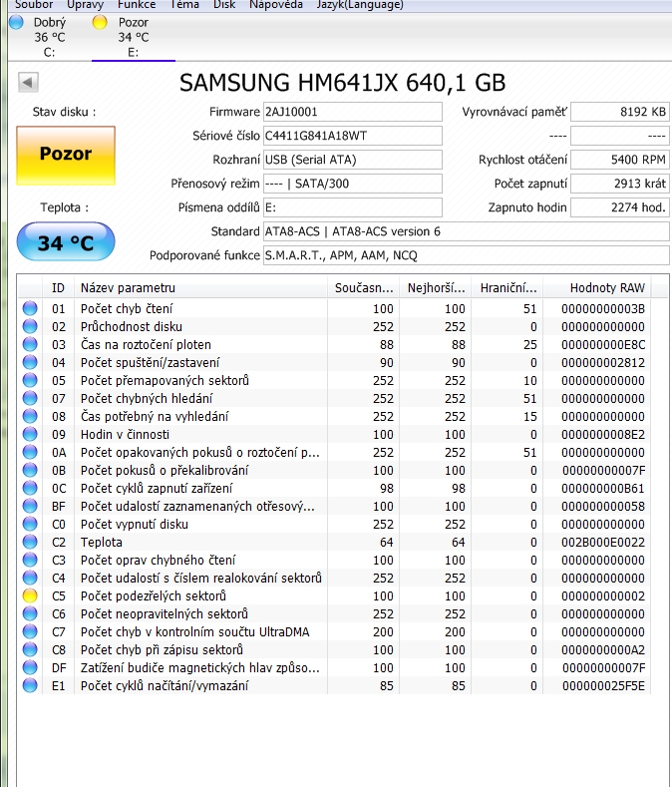Click the status icon of Počet chyb čtení
672x787 pixels.
pyautogui.click(x=30, y=308)
